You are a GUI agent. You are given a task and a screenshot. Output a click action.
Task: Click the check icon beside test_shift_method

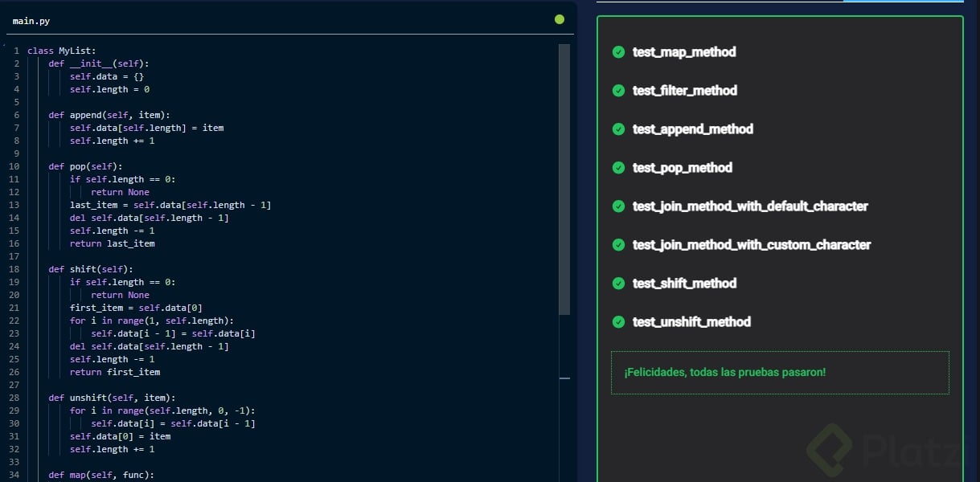point(618,284)
